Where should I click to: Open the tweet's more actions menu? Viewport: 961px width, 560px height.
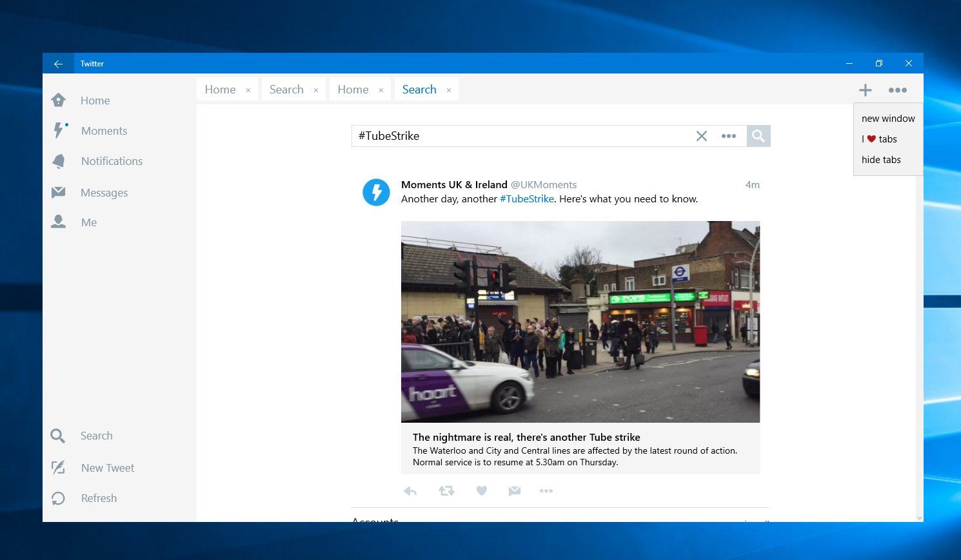point(546,490)
